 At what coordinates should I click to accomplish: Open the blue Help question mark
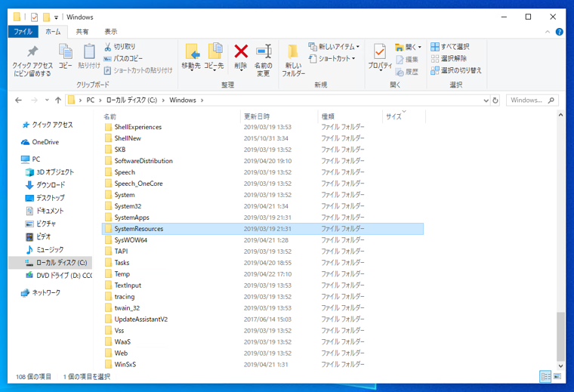click(560, 32)
